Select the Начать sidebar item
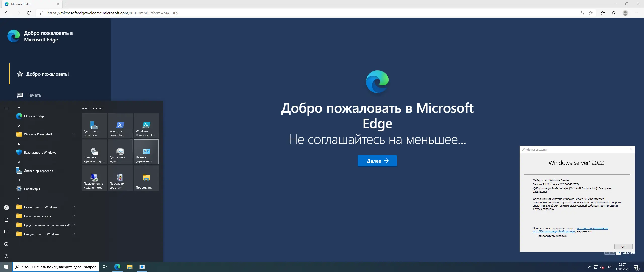 (x=34, y=95)
